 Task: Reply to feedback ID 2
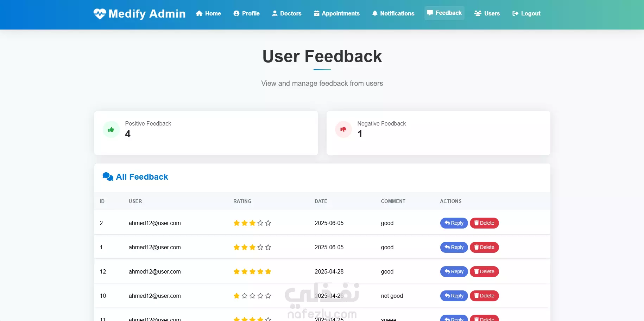coord(454,223)
